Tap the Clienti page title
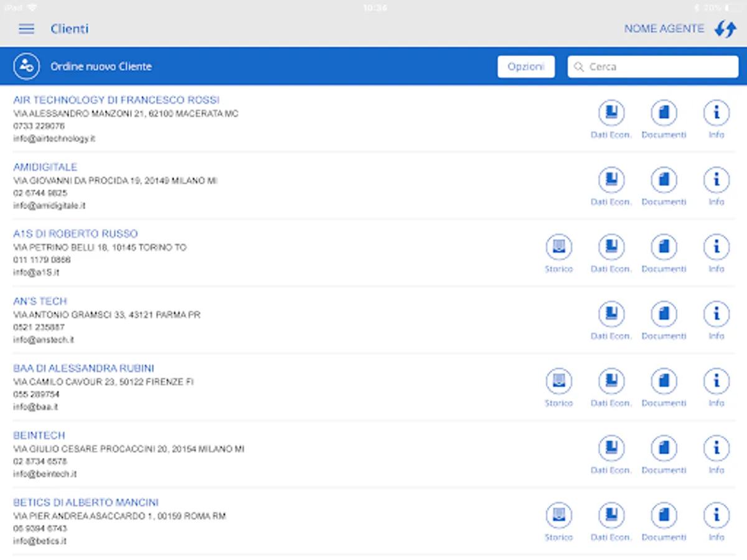The height and width of the screenshot is (560, 747). pos(70,29)
